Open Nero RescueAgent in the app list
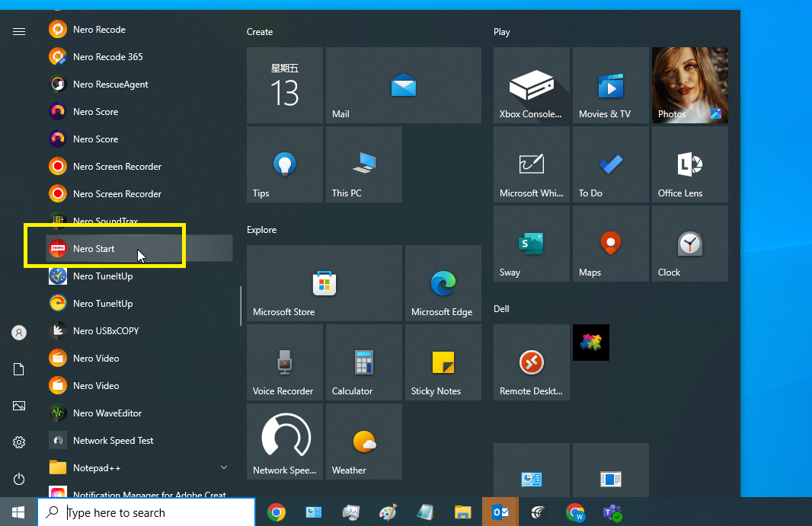The width and height of the screenshot is (812, 526). 139,84
